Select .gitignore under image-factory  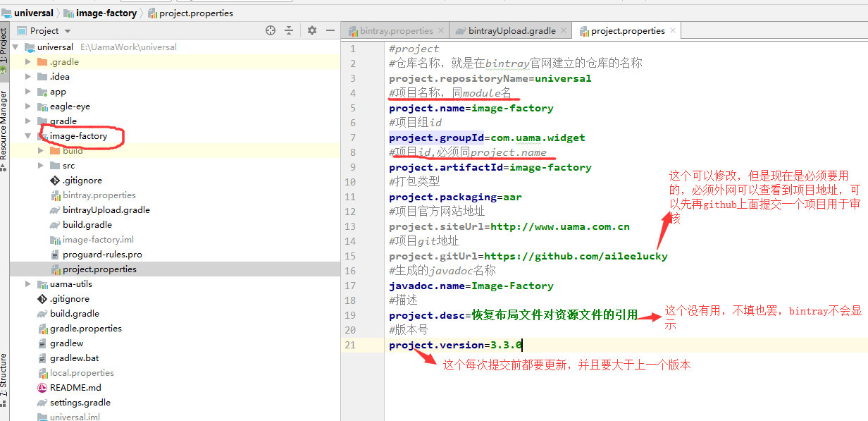(x=82, y=181)
